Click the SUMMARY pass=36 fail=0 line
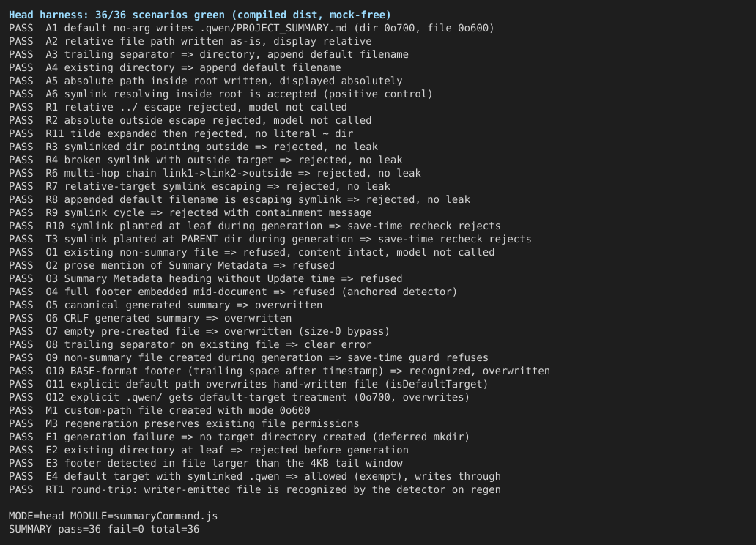The height and width of the screenshot is (545, 756). 104,530
